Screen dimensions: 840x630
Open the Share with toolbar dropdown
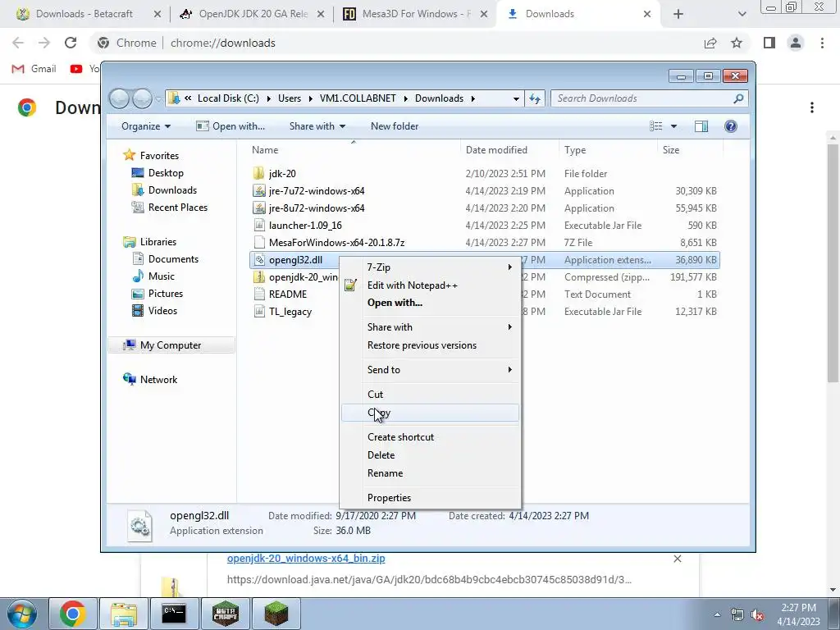click(x=317, y=126)
